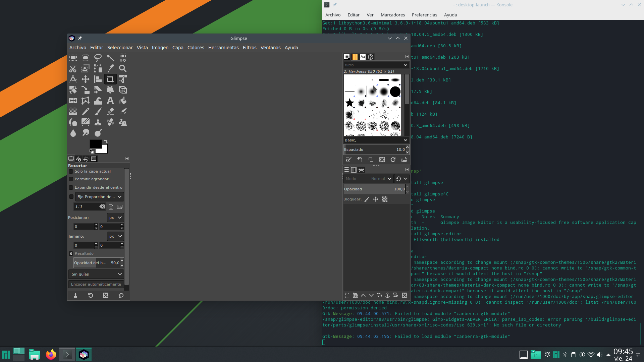
Task: Open Preferencias menu in Konsole
Action: point(424,15)
